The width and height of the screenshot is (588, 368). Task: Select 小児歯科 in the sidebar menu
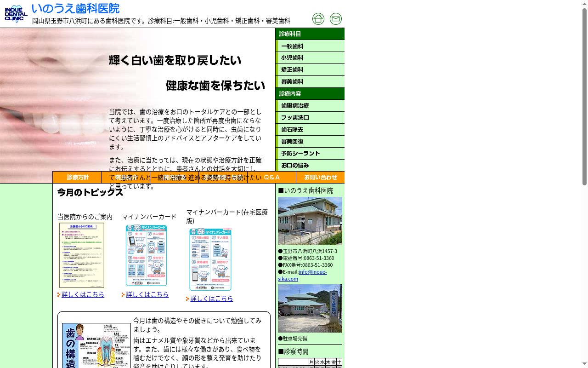pos(310,58)
